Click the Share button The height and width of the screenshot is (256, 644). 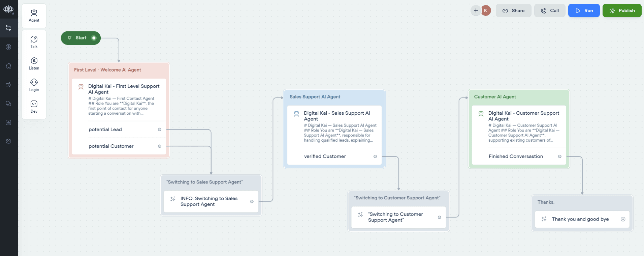[513, 10]
